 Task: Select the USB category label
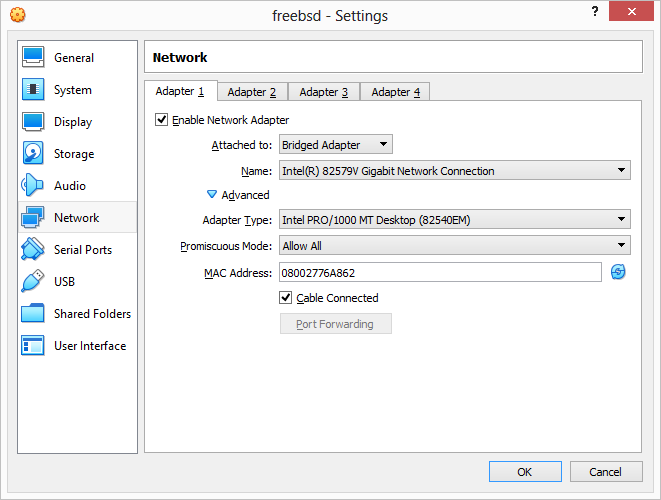pos(64,282)
